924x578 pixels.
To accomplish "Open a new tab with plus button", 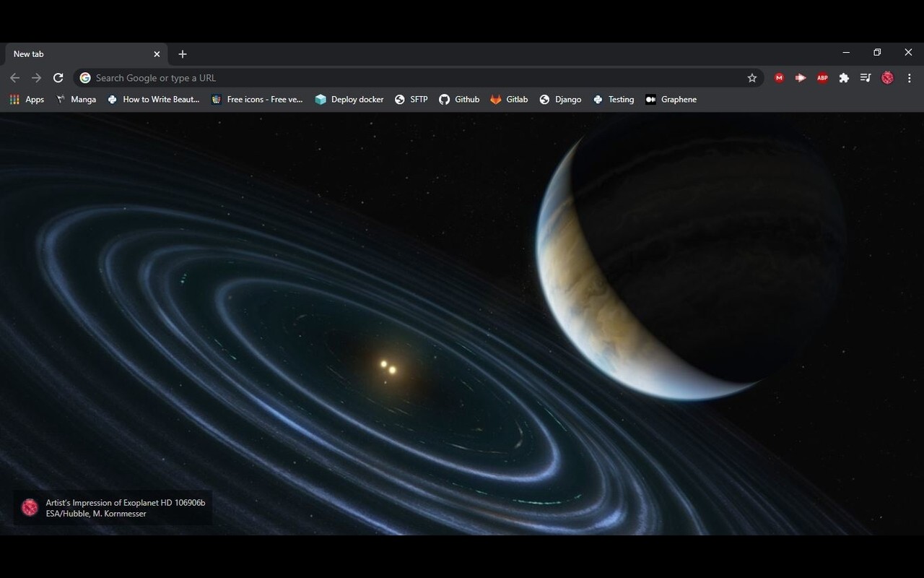I will (x=183, y=54).
